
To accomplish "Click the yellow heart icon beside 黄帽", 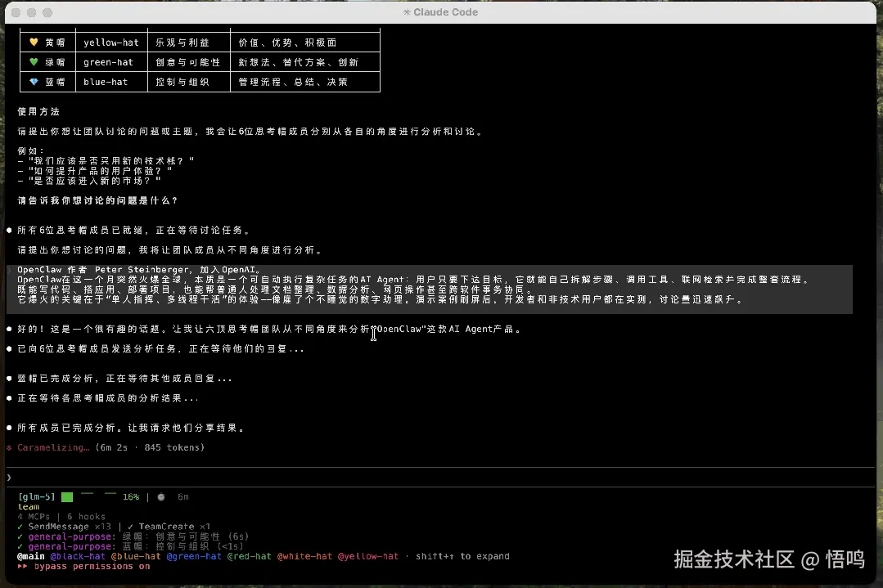I will 34,43.
